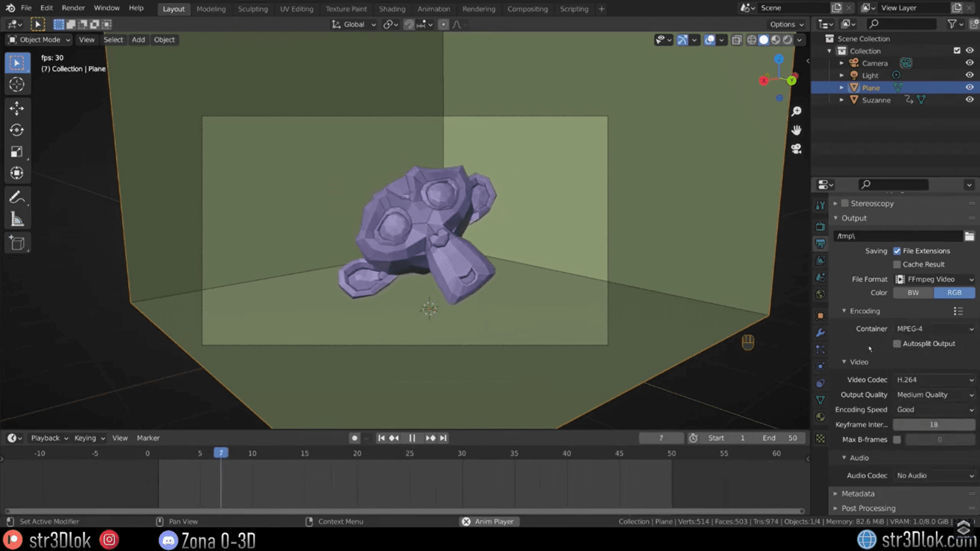Select BW color mode button
980x551 pixels.
[x=913, y=293]
